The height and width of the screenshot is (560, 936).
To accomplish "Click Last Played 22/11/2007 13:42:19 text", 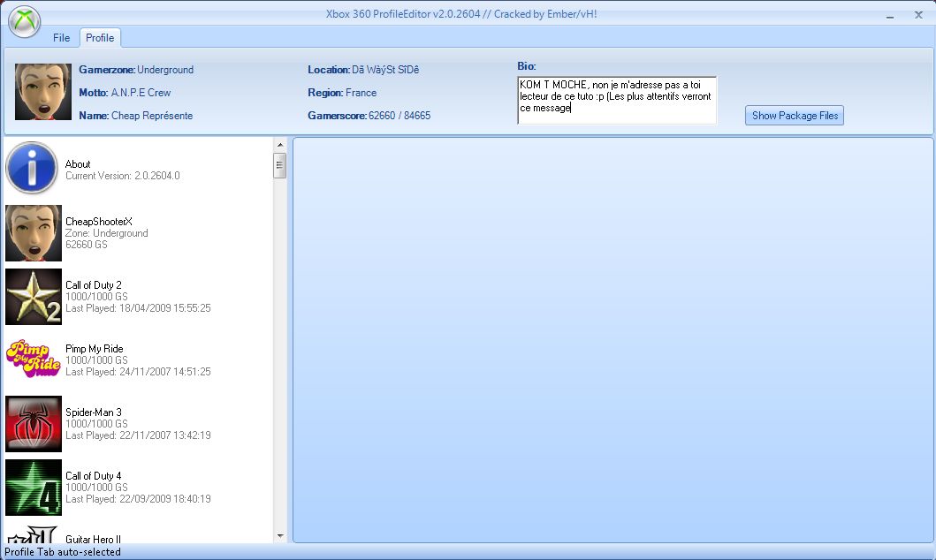I will click(x=138, y=435).
